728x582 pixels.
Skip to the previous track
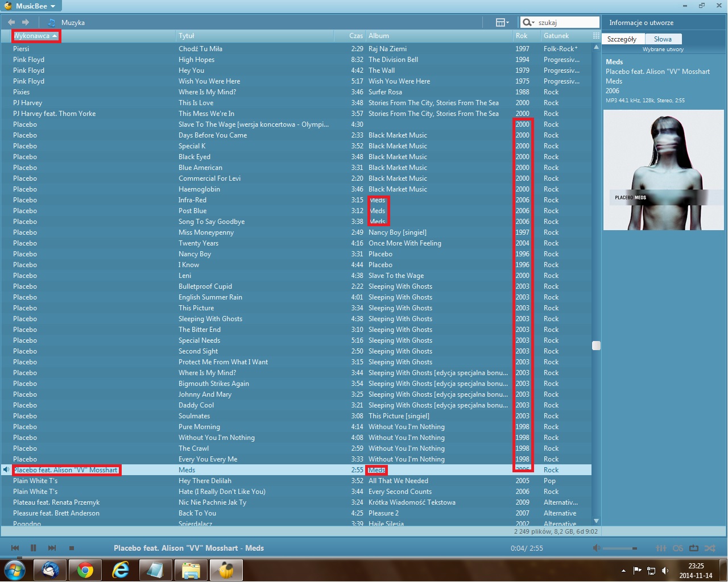[x=15, y=548]
